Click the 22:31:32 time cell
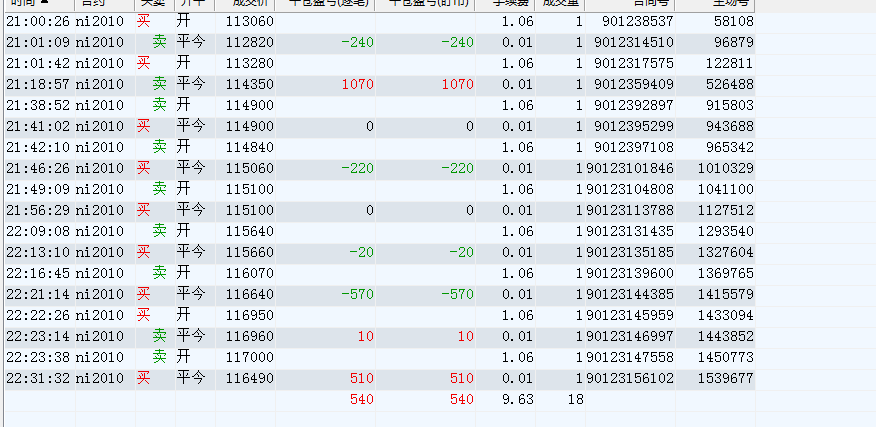 pos(38,378)
